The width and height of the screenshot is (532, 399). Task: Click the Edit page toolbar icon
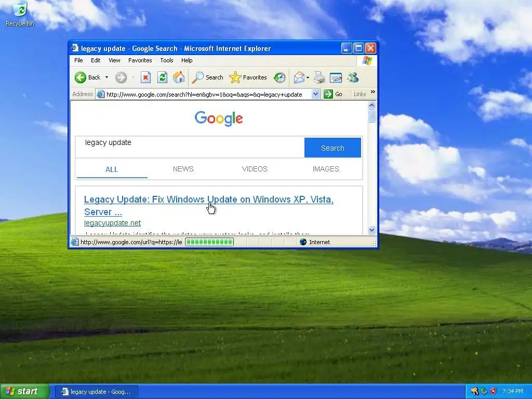[x=336, y=77]
